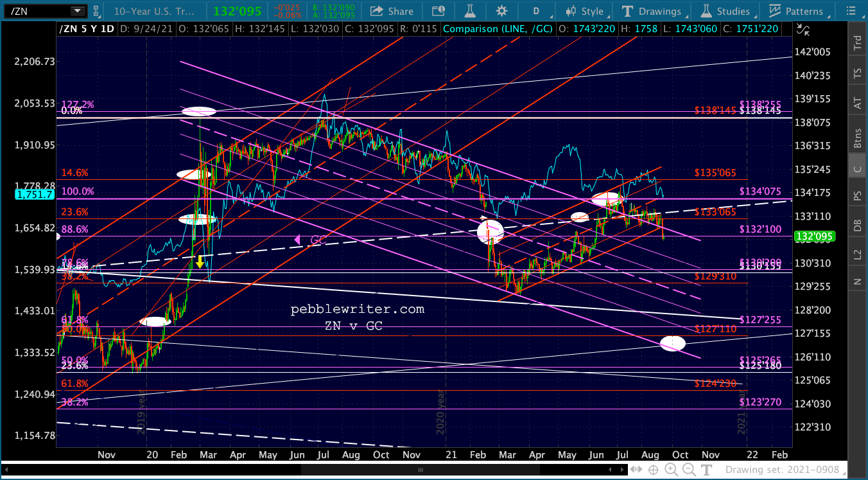Click the 88.6% retracement label
The height and width of the screenshot is (480, 868).
point(75,229)
